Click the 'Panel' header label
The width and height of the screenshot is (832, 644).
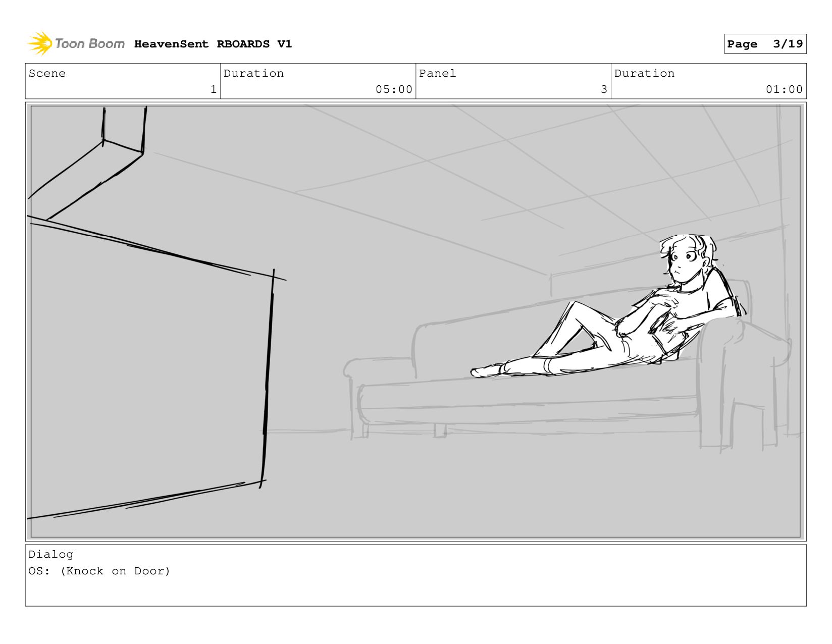437,73
